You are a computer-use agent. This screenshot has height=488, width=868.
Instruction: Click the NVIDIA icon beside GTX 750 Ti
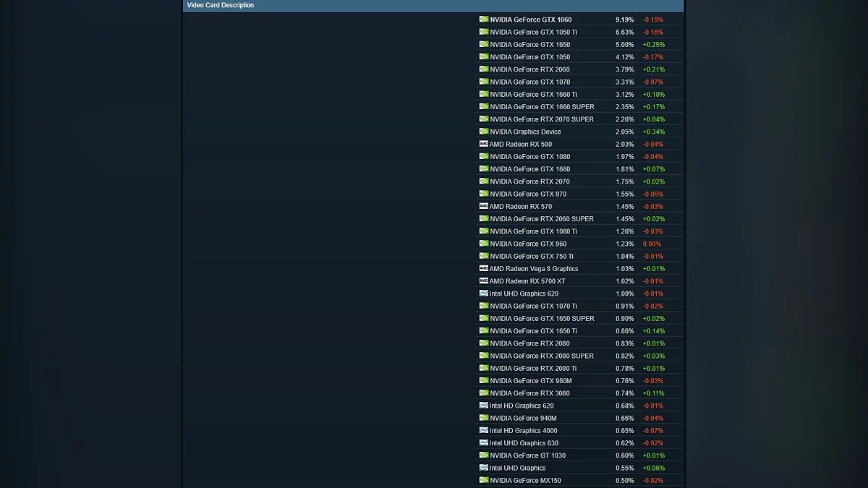pos(484,256)
